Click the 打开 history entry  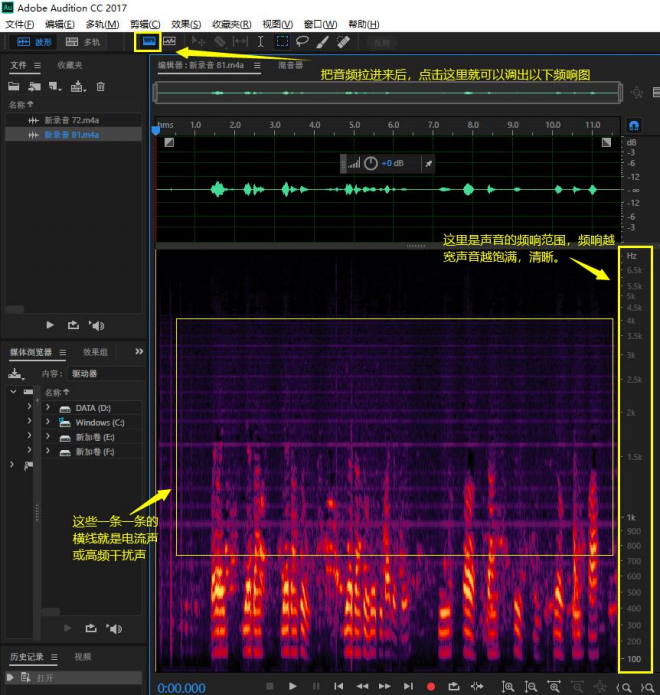coord(74,678)
